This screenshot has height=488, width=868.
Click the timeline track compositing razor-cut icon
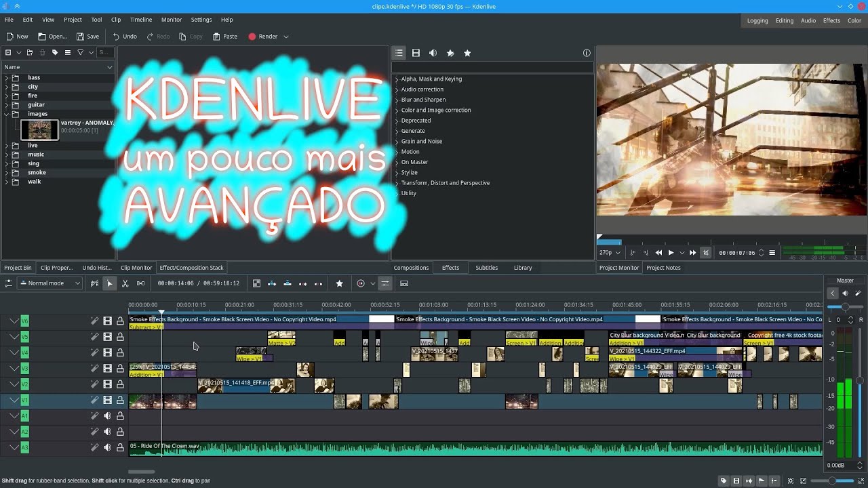[94, 283]
